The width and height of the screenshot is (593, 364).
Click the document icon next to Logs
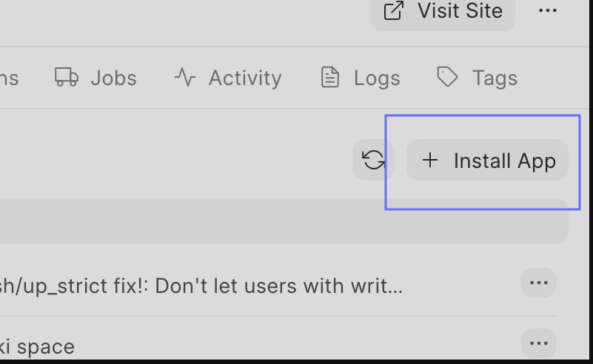click(x=329, y=77)
